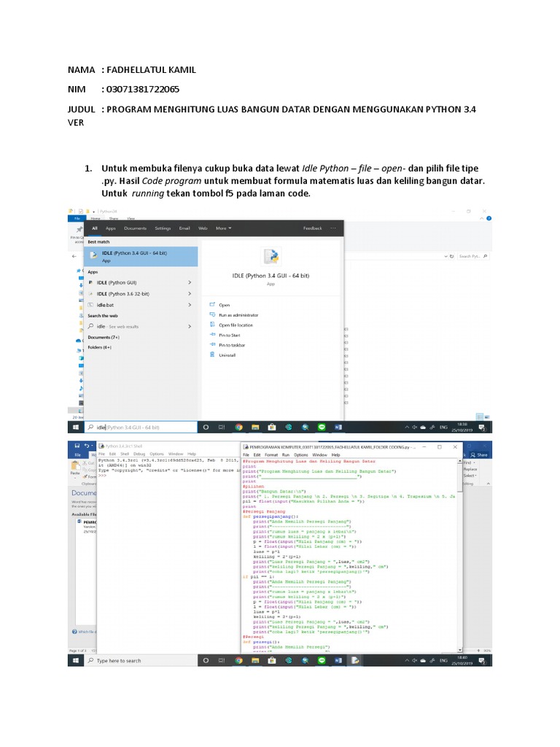
Task: Open File Explorer in taskbar below search panel
Action: 255,427
